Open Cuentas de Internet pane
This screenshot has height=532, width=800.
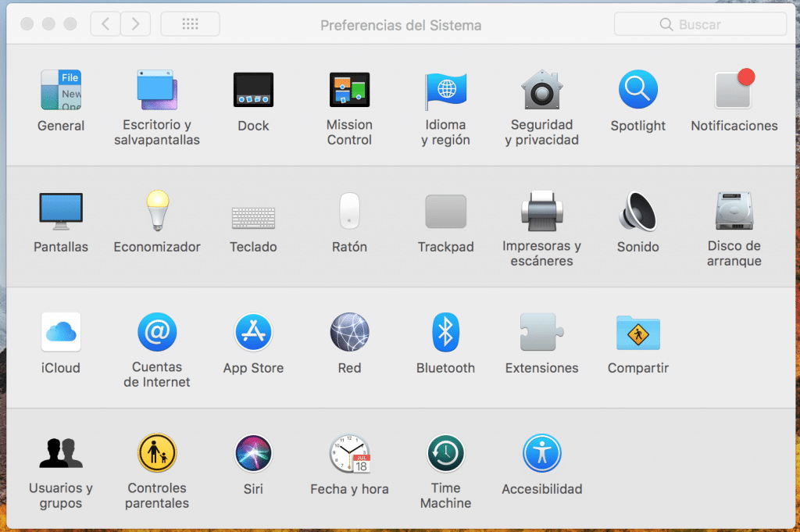click(157, 332)
